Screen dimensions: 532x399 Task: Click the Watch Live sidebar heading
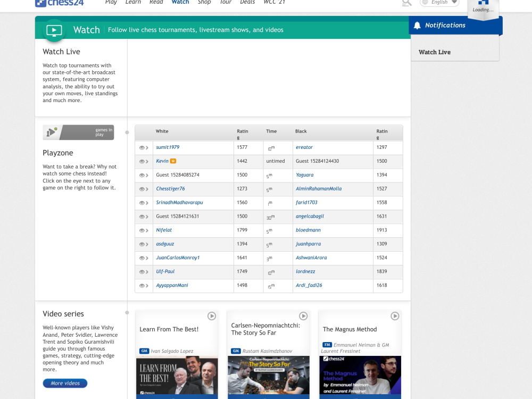click(x=435, y=52)
